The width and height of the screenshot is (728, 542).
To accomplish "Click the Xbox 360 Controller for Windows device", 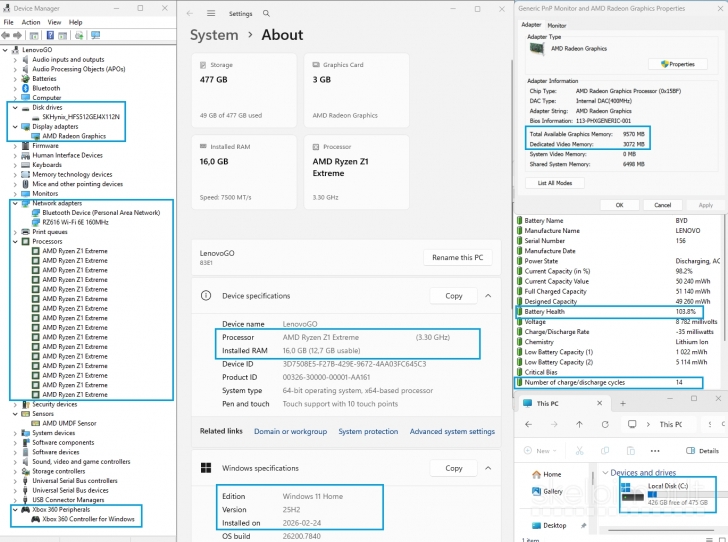I will pyautogui.click(x=88, y=519).
